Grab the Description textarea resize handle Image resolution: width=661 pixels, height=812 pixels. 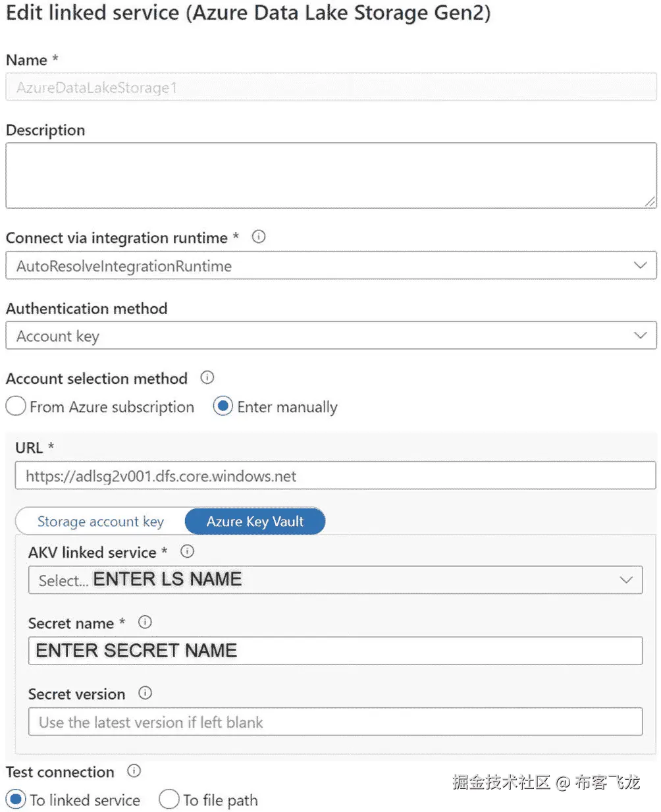(x=650, y=202)
